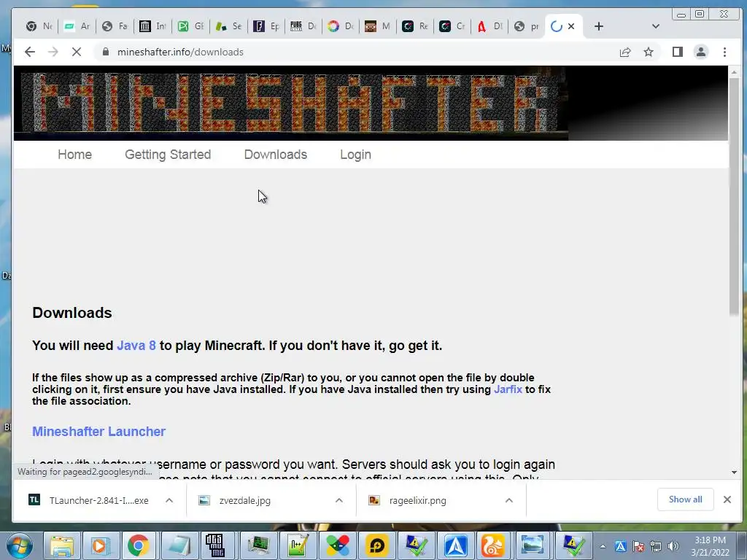Open the browser side panel

678,52
